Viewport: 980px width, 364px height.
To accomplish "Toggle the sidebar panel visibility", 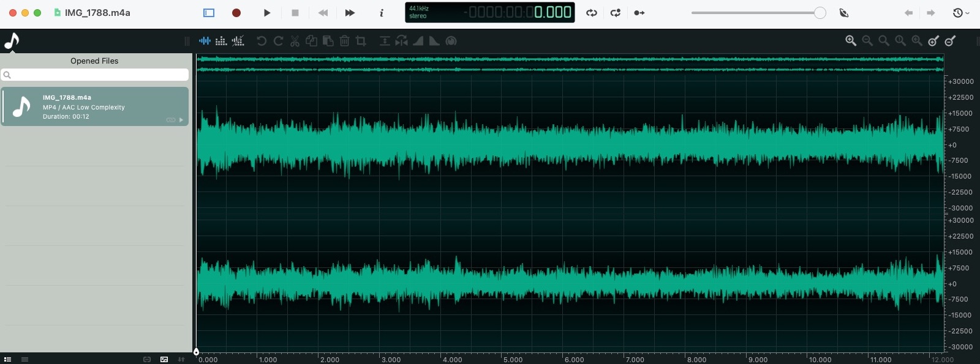I will [x=209, y=13].
